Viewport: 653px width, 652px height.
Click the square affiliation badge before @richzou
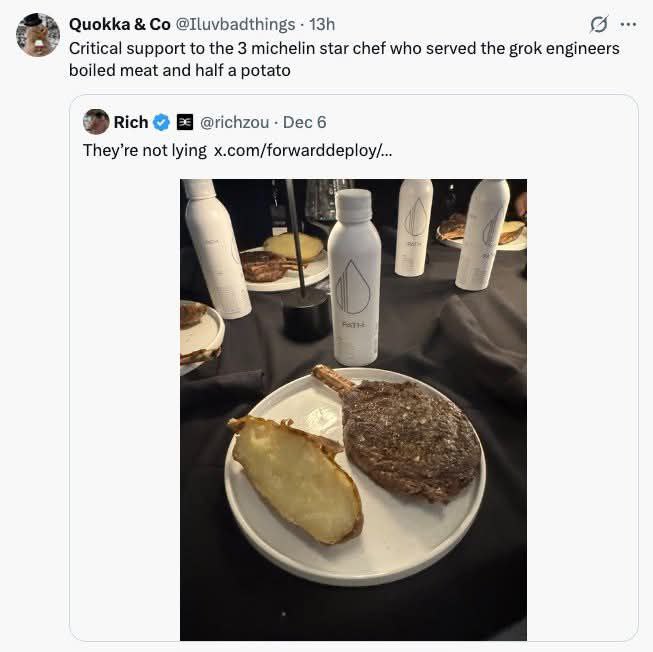(x=184, y=122)
